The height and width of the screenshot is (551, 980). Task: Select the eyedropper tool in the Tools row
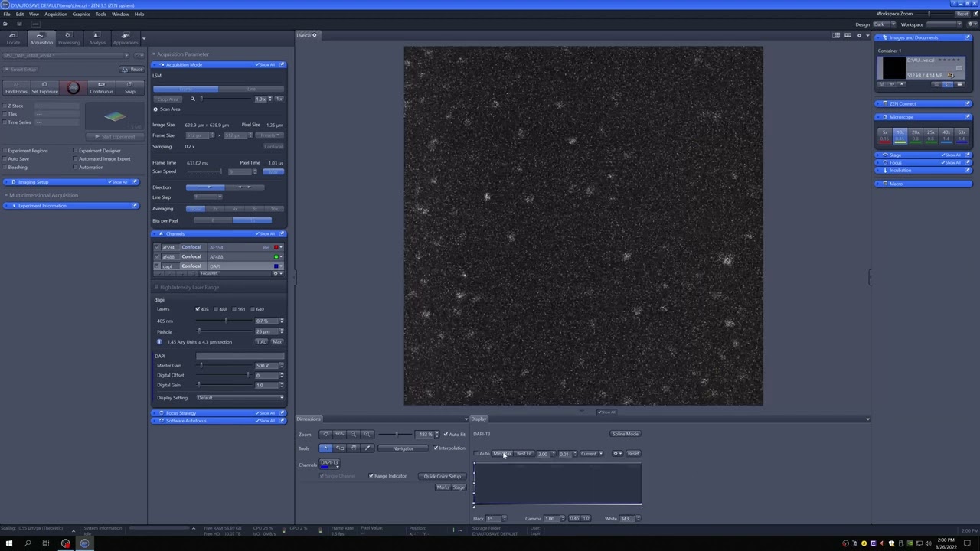click(x=367, y=448)
